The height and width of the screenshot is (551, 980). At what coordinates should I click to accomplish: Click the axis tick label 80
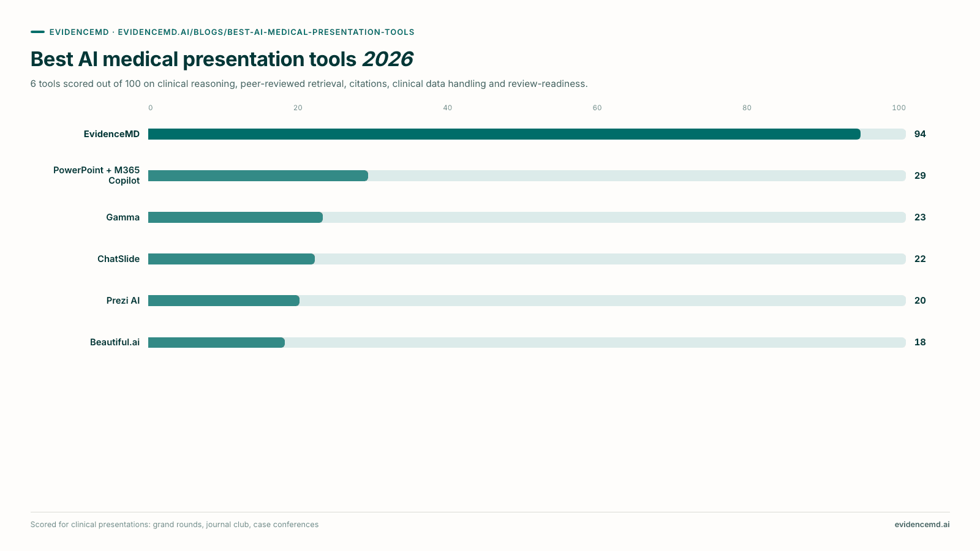click(747, 108)
